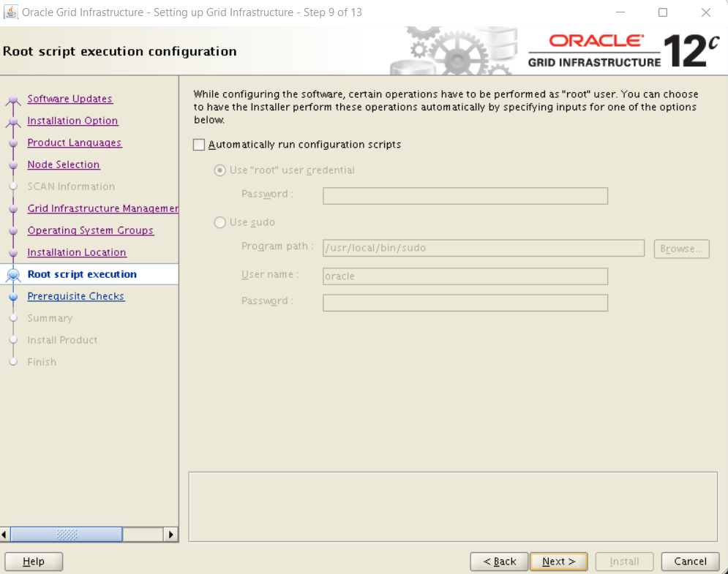Click the sudo Password field
Viewport: 728px width, 574px height.
click(x=465, y=303)
